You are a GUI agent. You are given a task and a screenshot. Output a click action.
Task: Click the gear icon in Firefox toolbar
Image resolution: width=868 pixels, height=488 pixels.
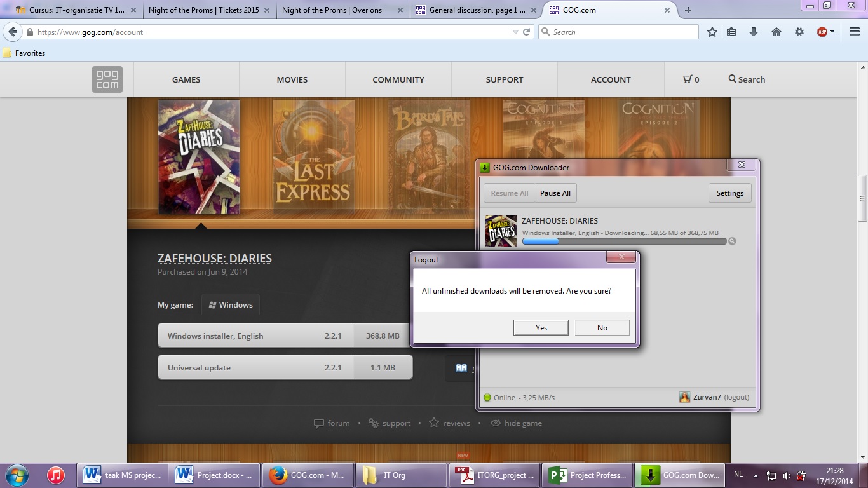799,32
